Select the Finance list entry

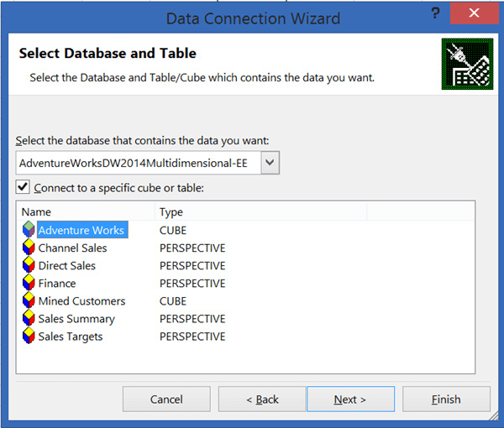(57, 283)
